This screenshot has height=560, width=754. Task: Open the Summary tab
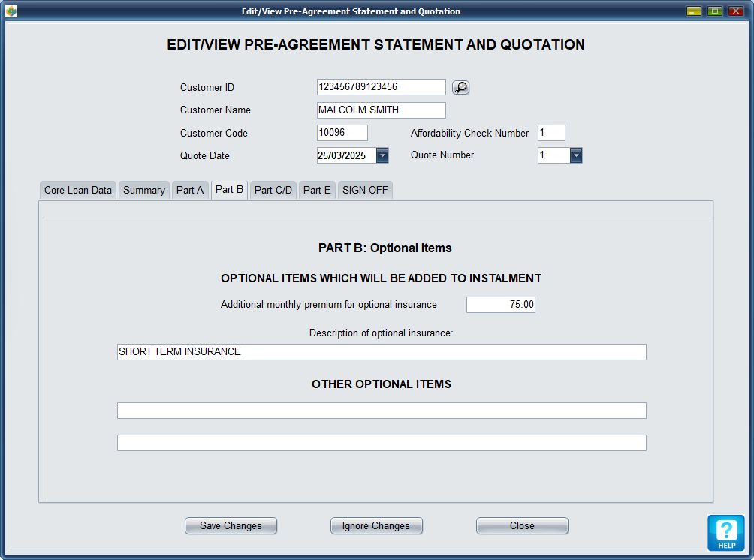(x=143, y=190)
